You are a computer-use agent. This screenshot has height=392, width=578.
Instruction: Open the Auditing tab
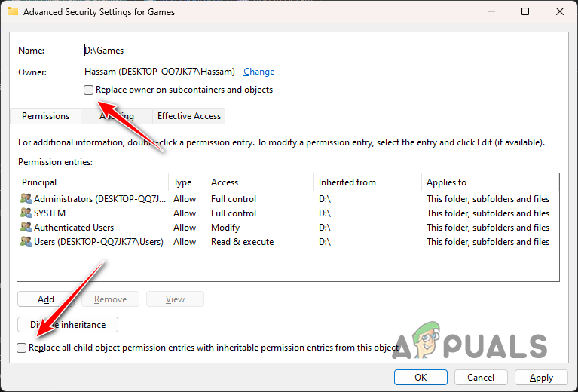pos(117,116)
